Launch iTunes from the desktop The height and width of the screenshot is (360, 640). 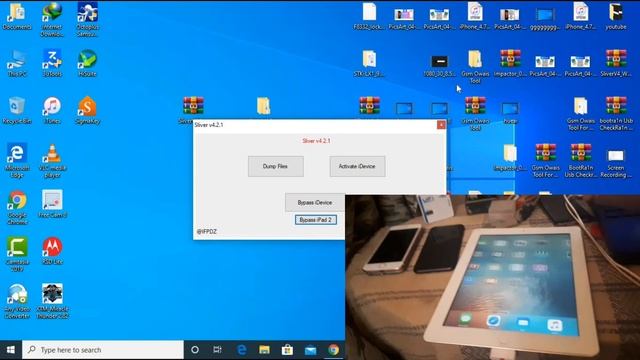(52, 110)
